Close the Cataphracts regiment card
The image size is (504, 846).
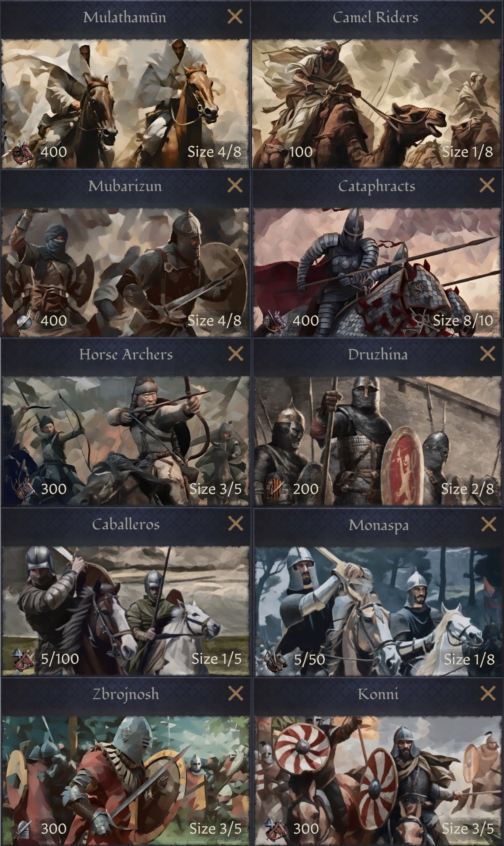click(487, 186)
